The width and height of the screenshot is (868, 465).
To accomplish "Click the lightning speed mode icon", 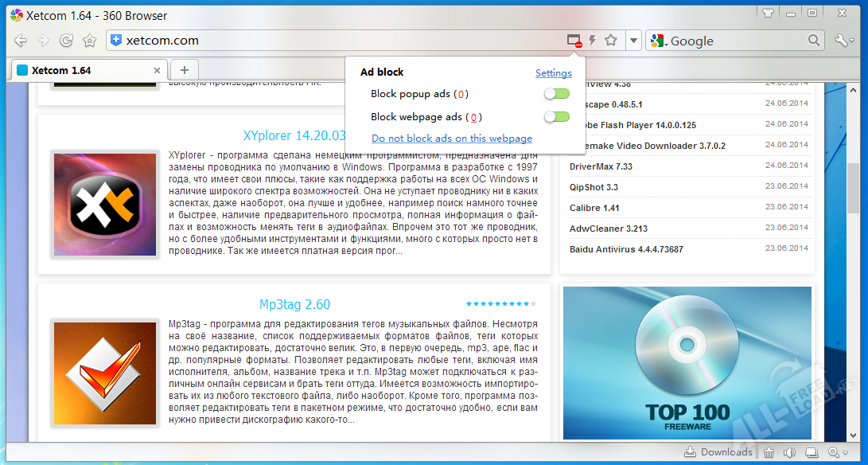I will [593, 41].
